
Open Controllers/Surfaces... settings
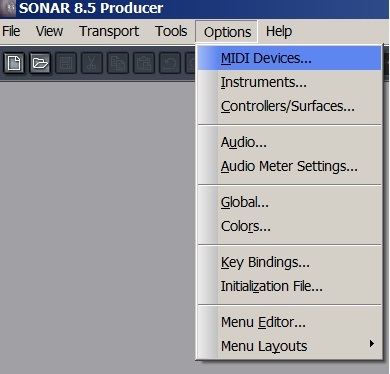pos(289,106)
